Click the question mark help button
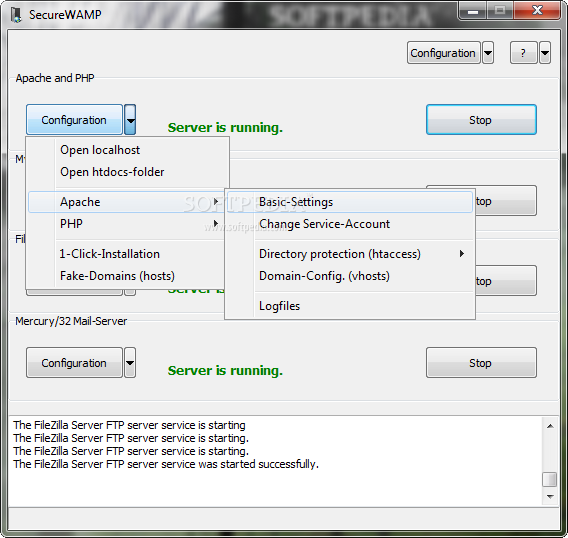This screenshot has width=568, height=538. click(x=523, y=53)
